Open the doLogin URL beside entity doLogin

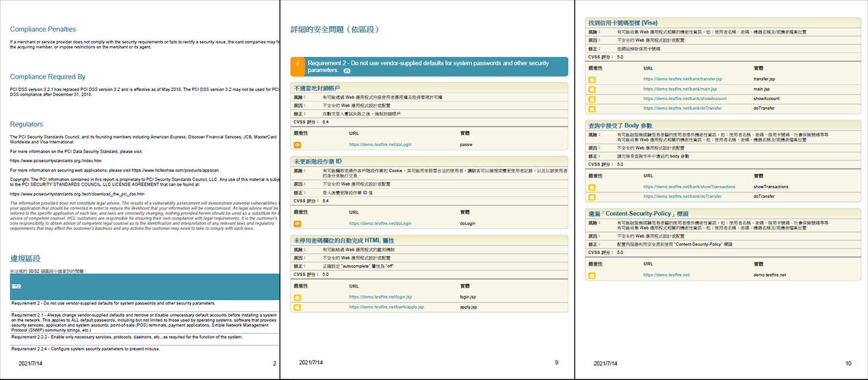click(x=380, y=223)
